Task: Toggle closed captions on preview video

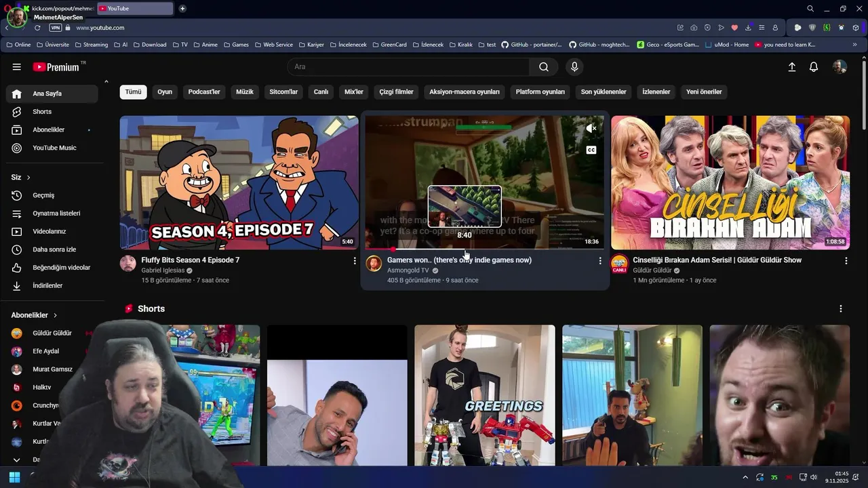Action: tap(591, 150)
